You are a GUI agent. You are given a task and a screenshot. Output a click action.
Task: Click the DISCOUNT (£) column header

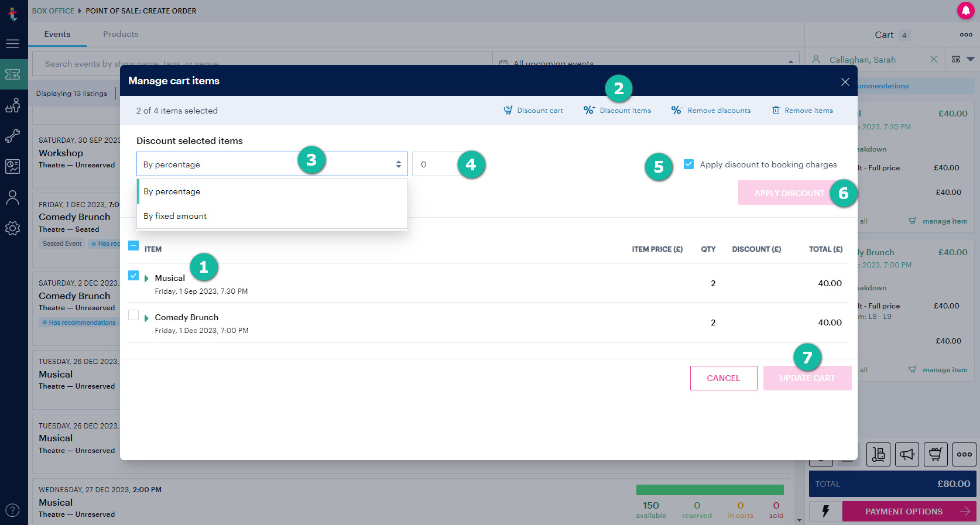[x=756, y=249]
